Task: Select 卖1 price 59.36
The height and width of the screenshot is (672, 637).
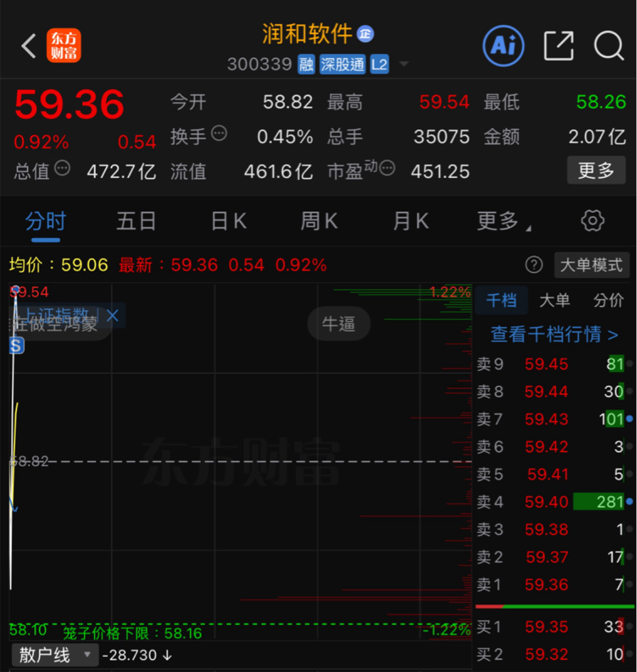Action: 546,585
